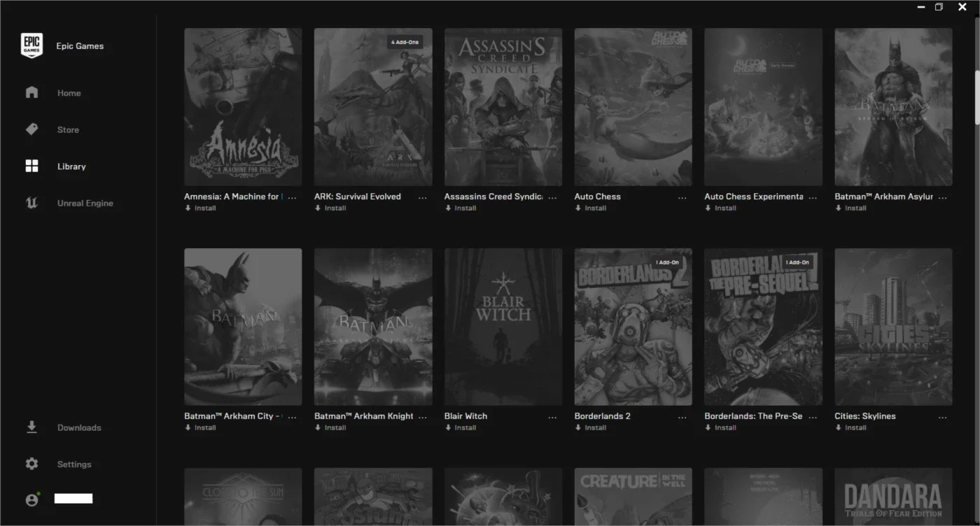The image size is (980, 526).
Task: Click the Home house icon
Action: click(x=31, y=92)
